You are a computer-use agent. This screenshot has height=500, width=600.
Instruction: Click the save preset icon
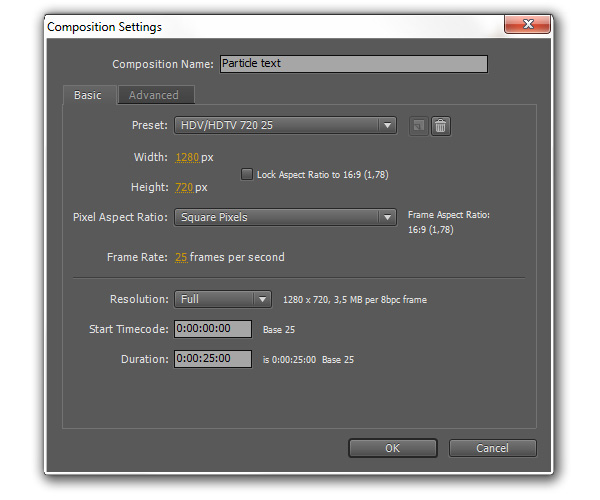(418, 126)
